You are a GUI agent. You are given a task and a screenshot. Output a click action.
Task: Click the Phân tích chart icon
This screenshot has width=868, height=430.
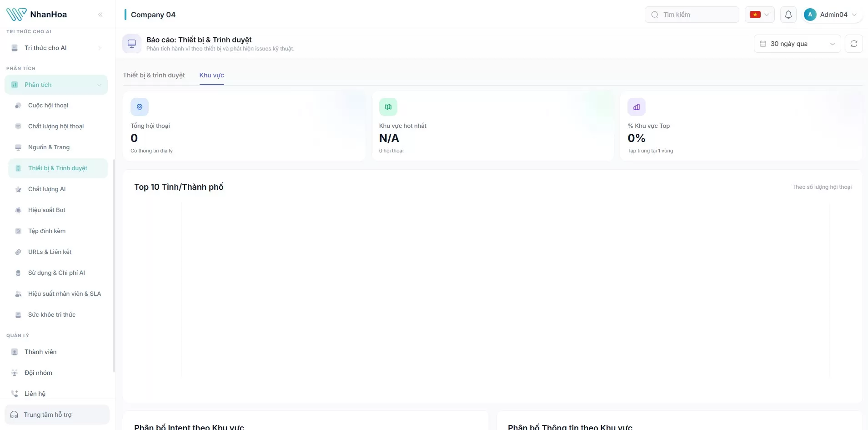pyautogui.click(x=15, y=85)
